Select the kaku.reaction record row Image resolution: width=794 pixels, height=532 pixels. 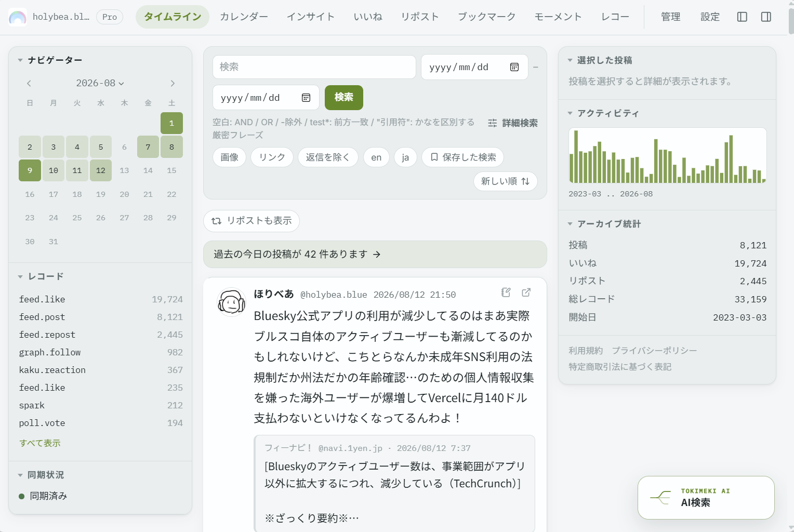[x=101, y=370]
